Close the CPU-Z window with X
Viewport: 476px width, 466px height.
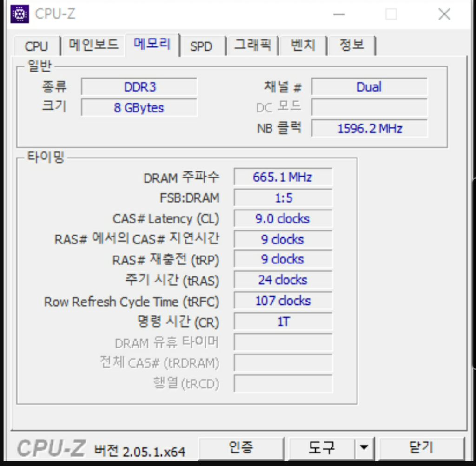coord(444,14)
